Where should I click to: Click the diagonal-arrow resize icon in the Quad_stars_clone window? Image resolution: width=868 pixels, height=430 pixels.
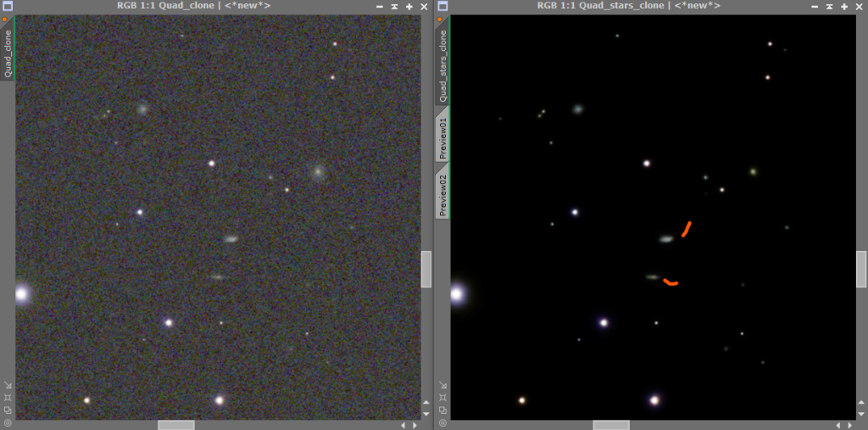(442, 384)
